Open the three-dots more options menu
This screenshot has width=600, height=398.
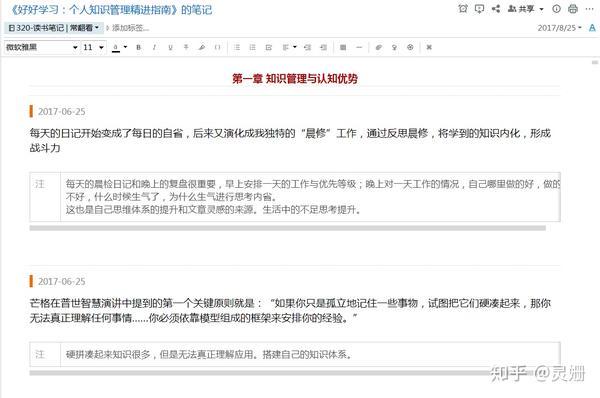589,8
